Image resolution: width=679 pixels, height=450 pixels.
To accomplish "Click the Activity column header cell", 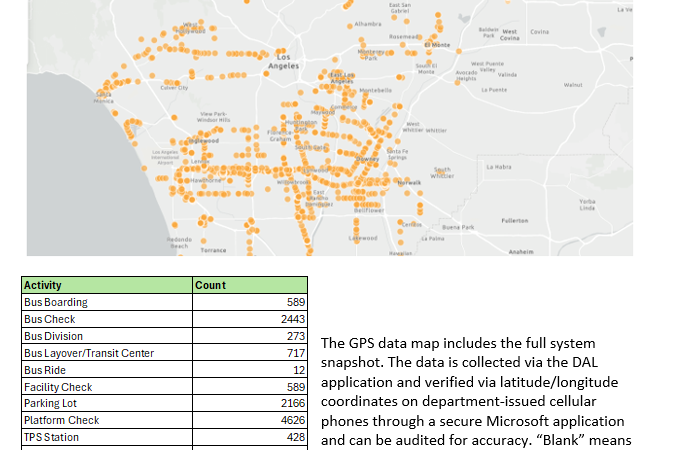I will click(42, 285).
